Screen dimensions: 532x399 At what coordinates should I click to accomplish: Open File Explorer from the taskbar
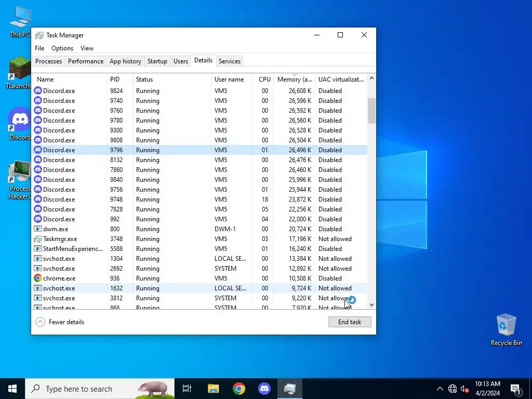pyautogui.click(x=213, y=389)
